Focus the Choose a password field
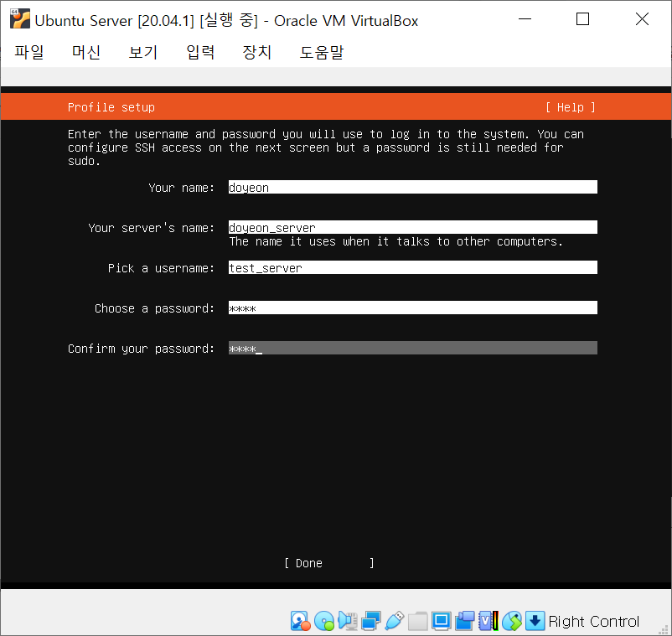 413,308
